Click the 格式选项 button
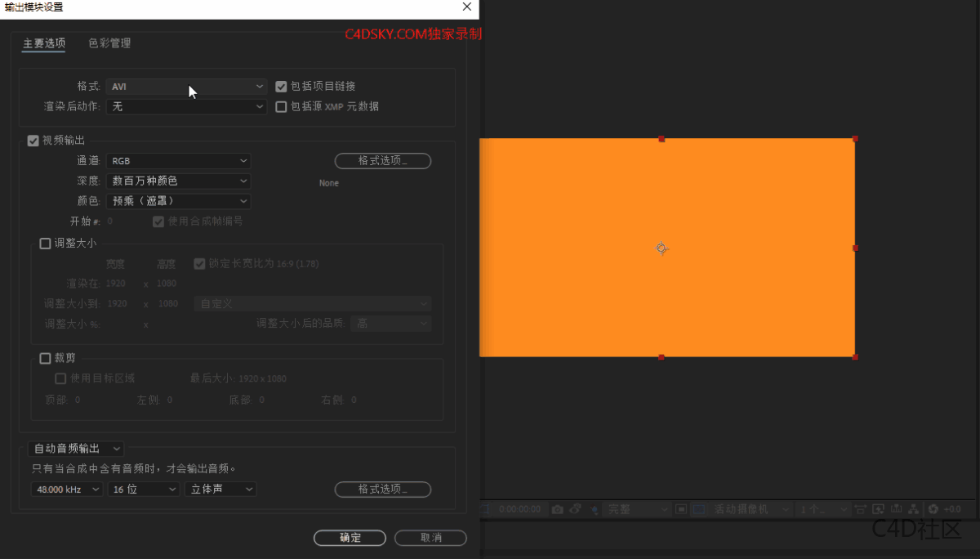980x559 pixels. click(382, 160)
